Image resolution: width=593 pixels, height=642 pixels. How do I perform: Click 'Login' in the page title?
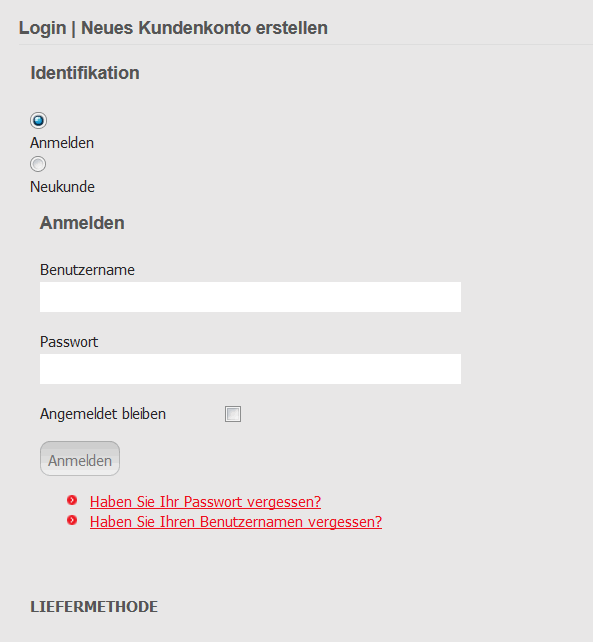pos(43,28)
